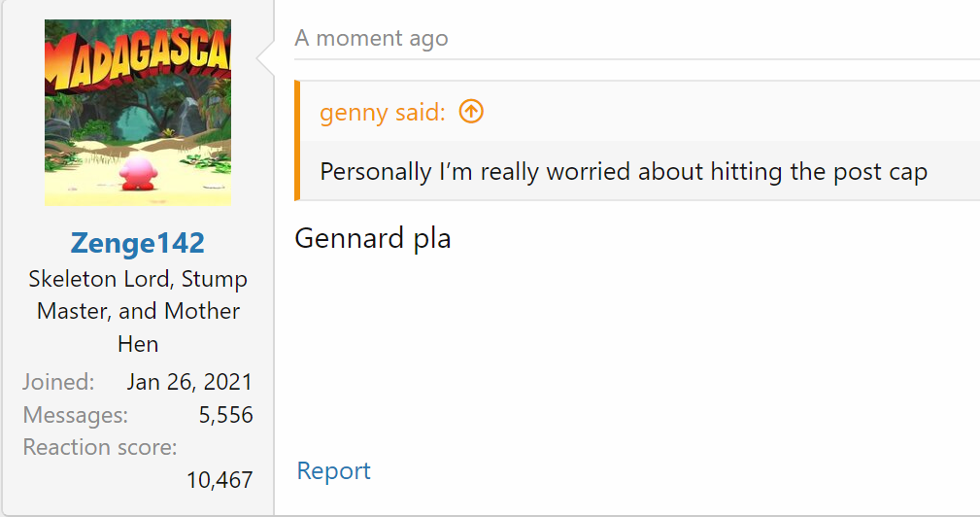Click the circled up-arrow icon beside genny said
Screen dimensions: 980x517
[x=470, y=113]
